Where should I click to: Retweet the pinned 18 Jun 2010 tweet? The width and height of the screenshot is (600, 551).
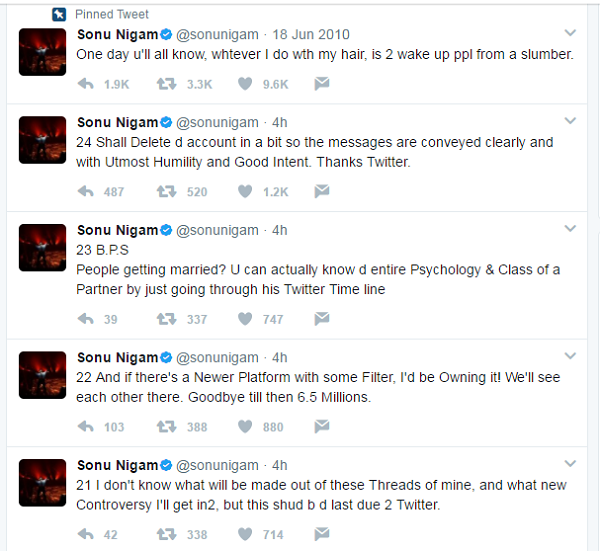click(x=166, y=84)
